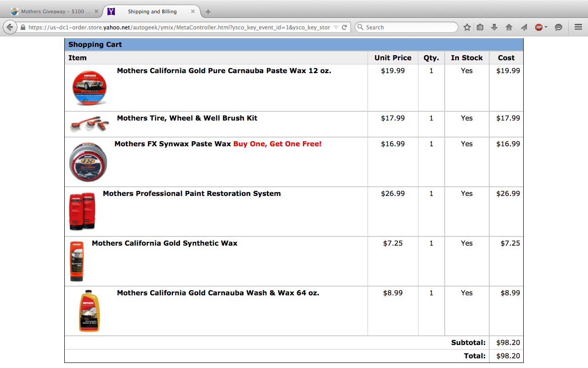This screenshot has height=368, width=588.
Task: Go to home page via house icon
Action: [509, 27]
